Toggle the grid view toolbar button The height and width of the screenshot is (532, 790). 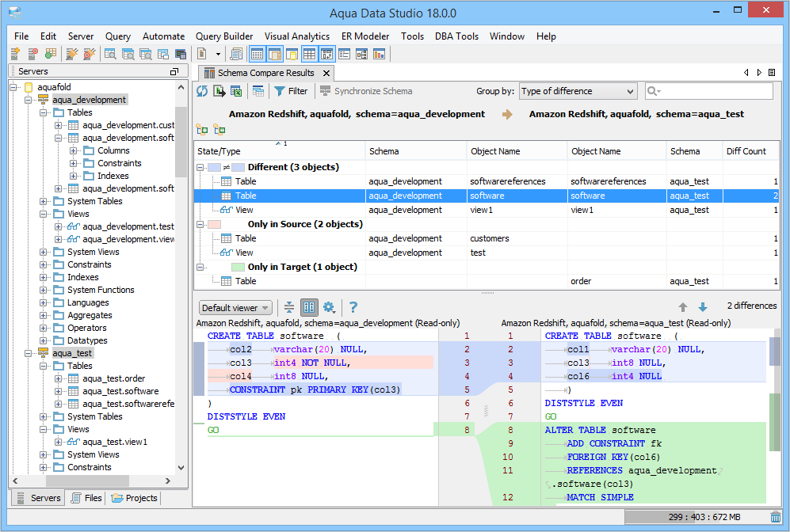pyautogui.click(x=309, y=54)
